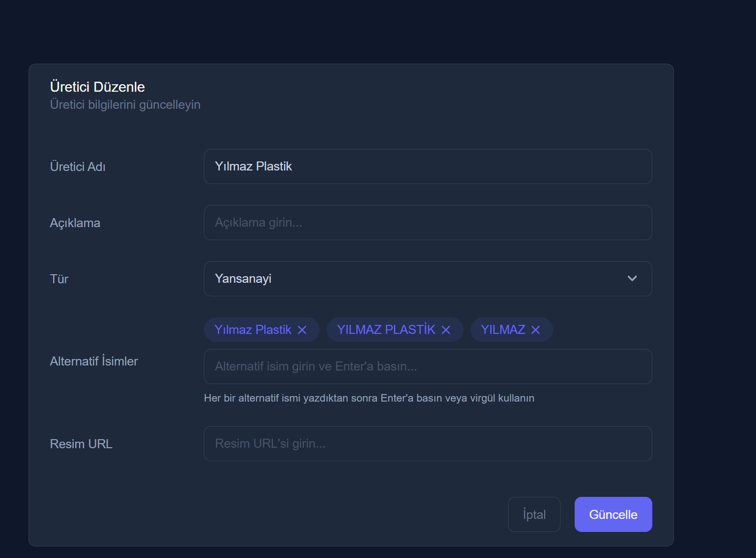Remove the 'YILMAZ PLASTİK' uppercase tag

446,330
